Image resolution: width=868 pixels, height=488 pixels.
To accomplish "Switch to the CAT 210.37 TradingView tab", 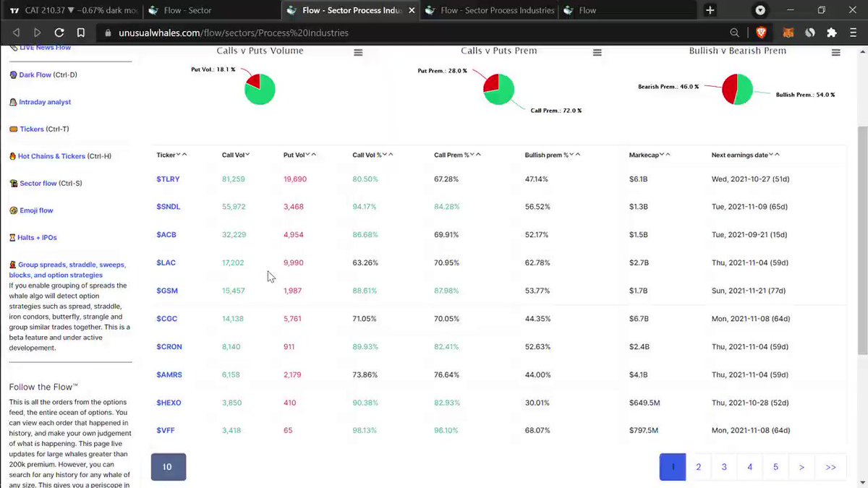I will click(72, 10).
